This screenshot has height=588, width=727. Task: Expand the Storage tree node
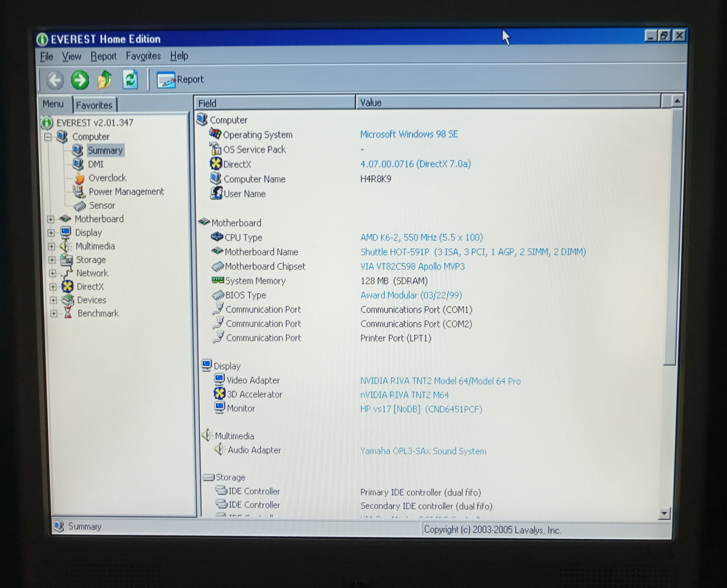coord(52,260)
